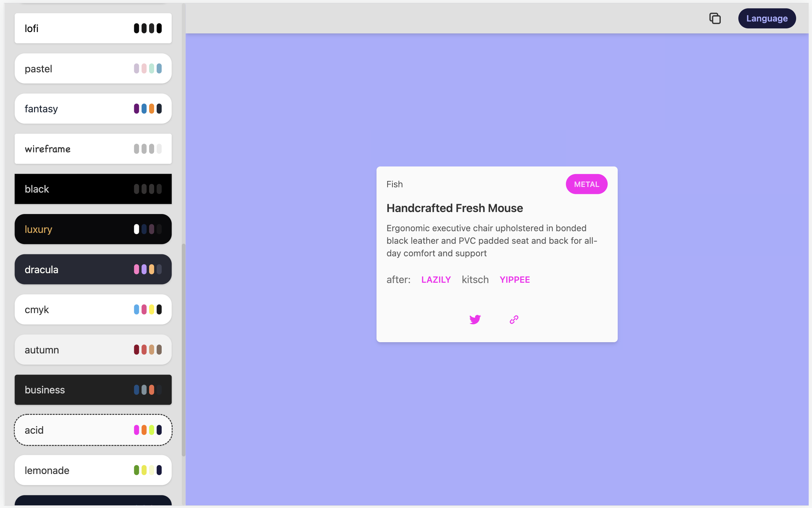Enable the acid theme in sidebar
The image size is (812, 508).
(x=93, y=429)
